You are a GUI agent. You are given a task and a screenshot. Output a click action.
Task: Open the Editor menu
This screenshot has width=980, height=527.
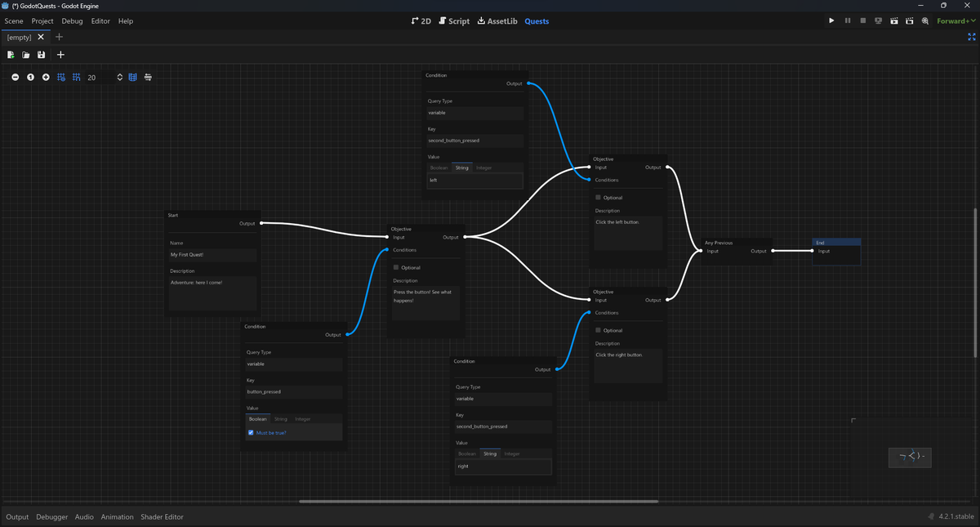pyautogui.click(x=100, y=20)
